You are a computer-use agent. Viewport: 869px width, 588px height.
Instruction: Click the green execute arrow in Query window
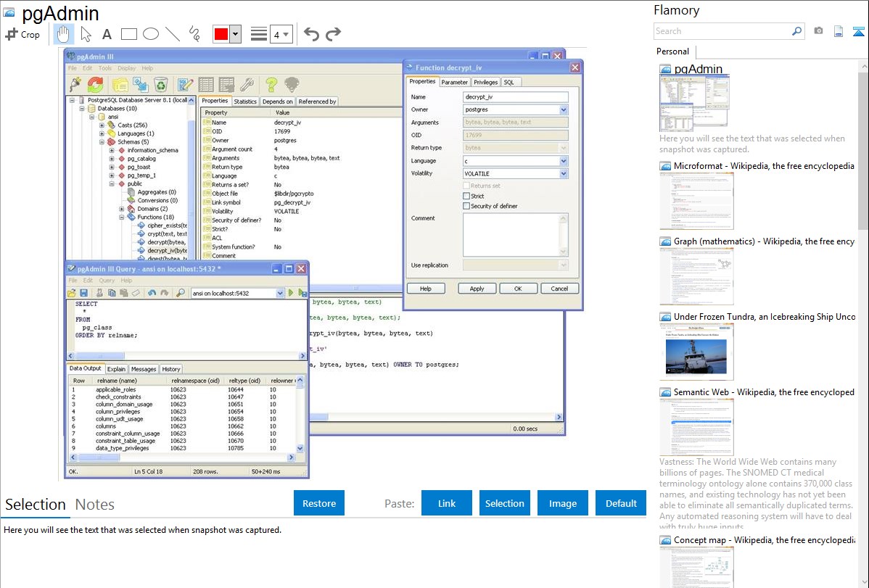pos(291,293)
